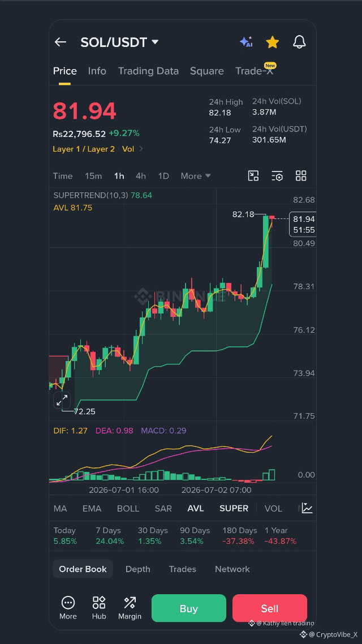This screenshot has width=362, height=644.
Task: Open the indicator chart icon beside VOL
Action: point(307,508)
